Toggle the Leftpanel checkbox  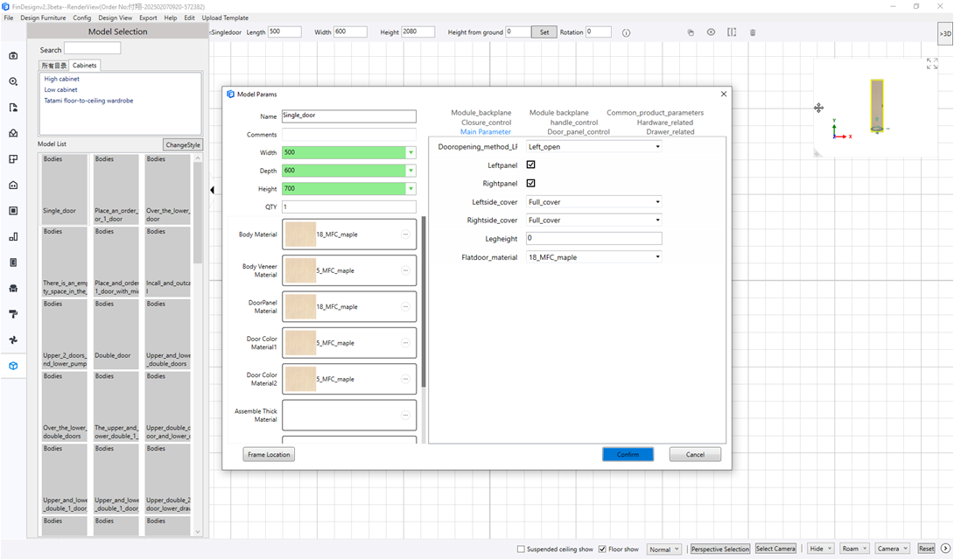click(x=530, y=164)
